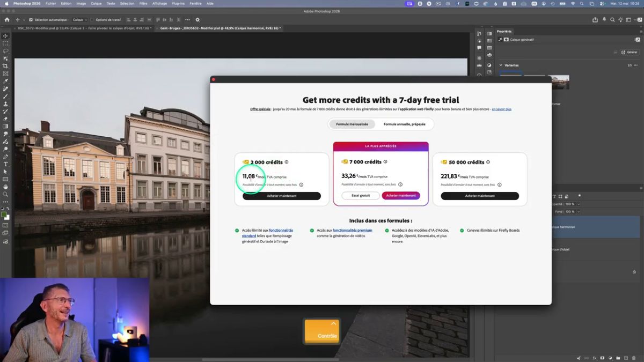This screenshot has width=644, height=362.
Task: Select the Clone Stamp tool
Action: point(5,104)
